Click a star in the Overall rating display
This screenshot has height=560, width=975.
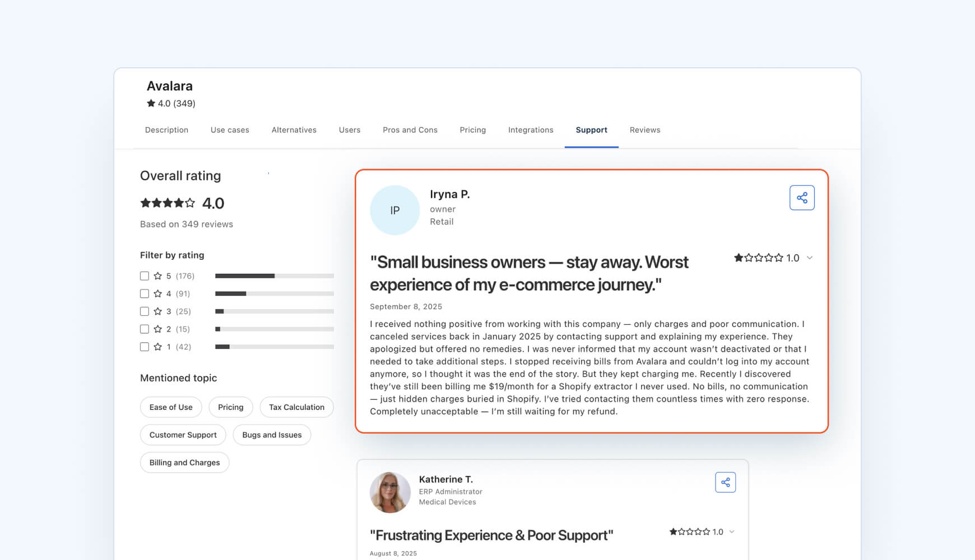coord(145,203)
